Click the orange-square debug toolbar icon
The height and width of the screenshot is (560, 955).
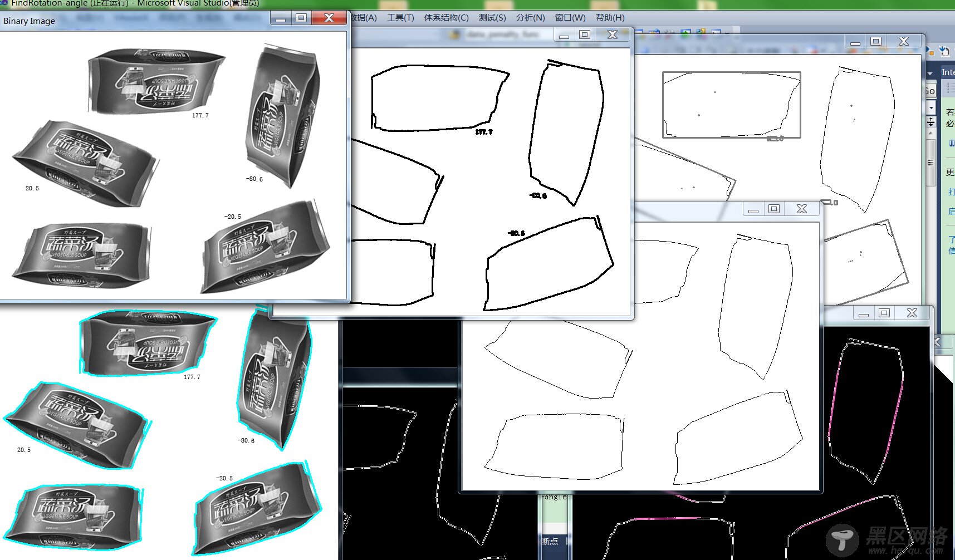coord(929,51)
